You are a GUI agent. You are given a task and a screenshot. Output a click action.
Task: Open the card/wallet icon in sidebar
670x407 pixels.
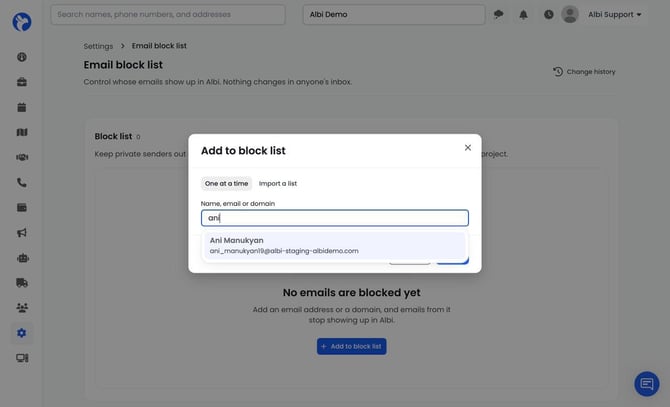(22, 208)
